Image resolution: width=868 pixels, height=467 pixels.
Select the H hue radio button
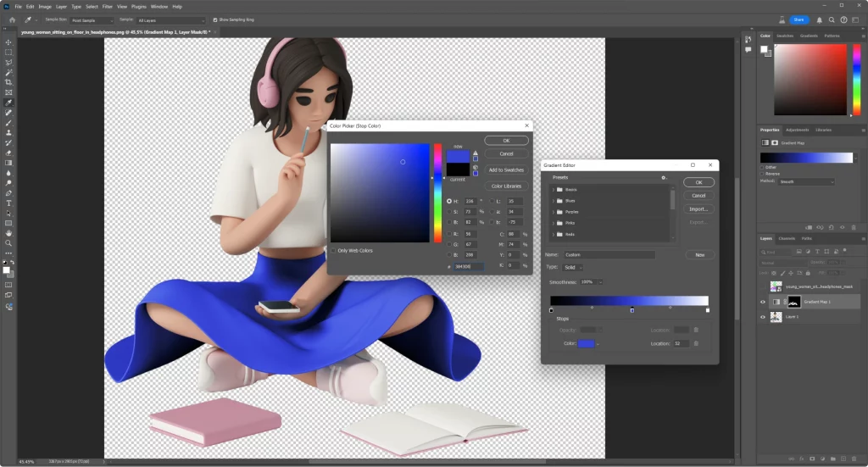click(449, 202)
